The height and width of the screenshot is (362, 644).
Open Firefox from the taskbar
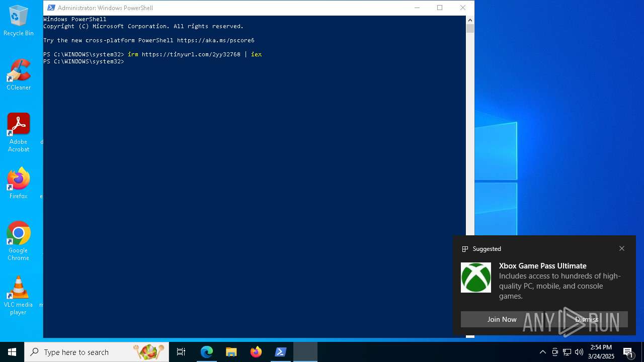256,352
